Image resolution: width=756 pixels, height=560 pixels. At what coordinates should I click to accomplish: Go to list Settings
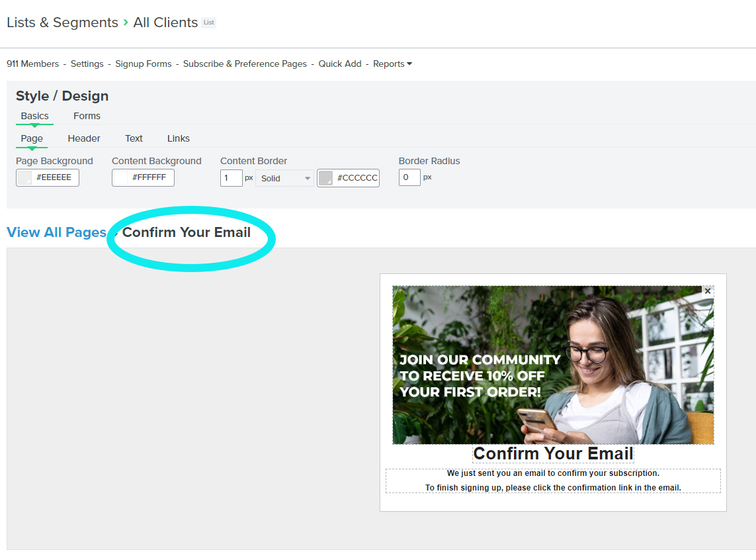(87, 64)
